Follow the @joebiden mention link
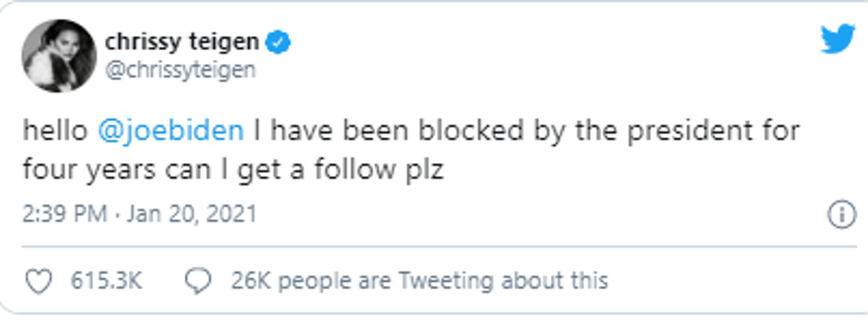Image resolution: width=868 pixels, height=321 pixels. [171, 131]
